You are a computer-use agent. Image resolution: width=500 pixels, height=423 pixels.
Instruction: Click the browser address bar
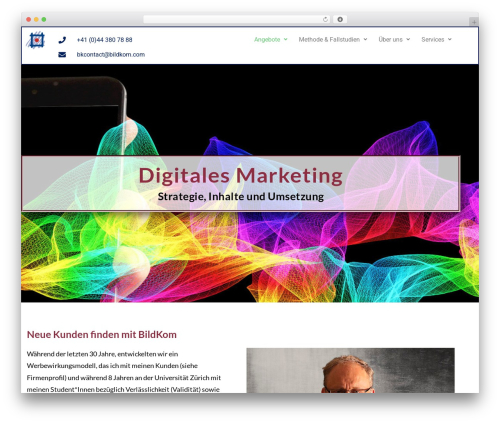[x=237, y=19]
